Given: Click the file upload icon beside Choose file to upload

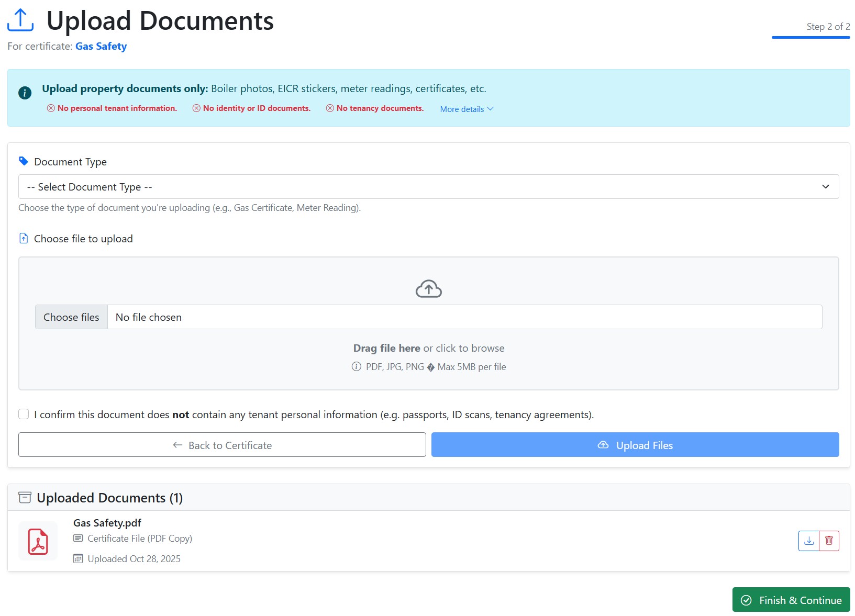Looking at the screenshot, I should [24, 238].
